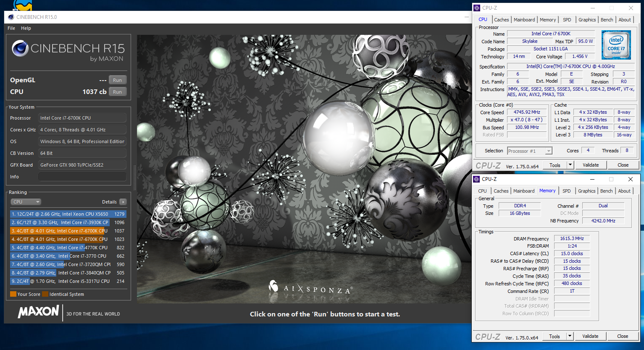644x350 pixels.
Task: Switch to Graphics tab in bottom CPU-Z
Action: click(586, 191)
